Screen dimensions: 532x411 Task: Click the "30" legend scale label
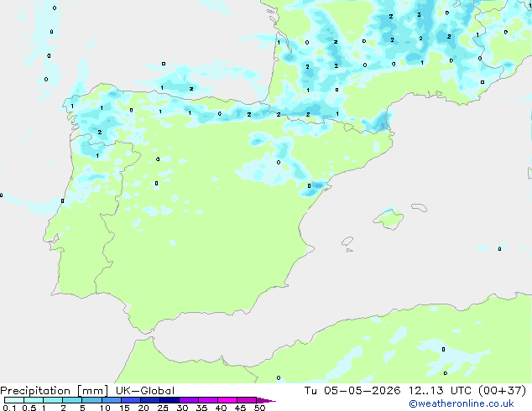pos(182,408)
